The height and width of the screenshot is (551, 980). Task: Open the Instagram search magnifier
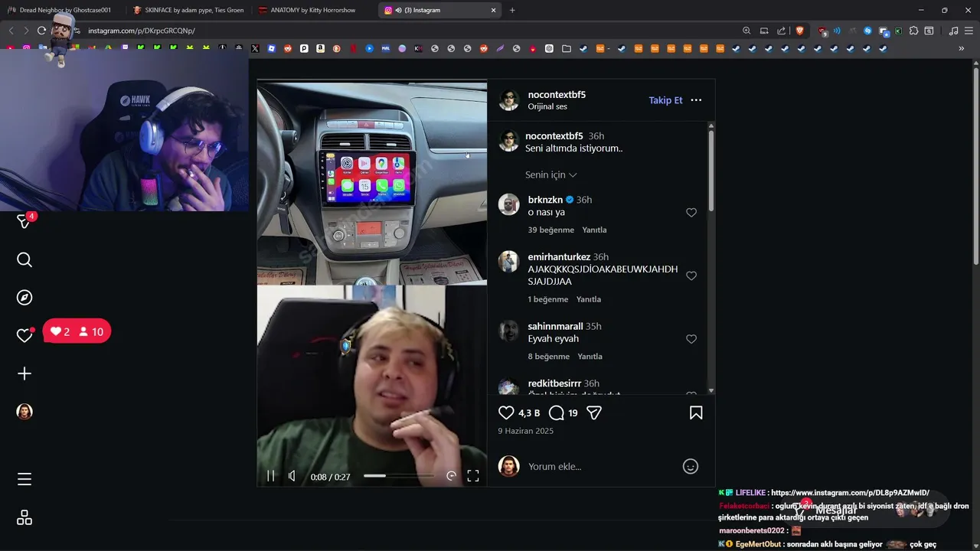pyautogui.click(x=24, y=260)
